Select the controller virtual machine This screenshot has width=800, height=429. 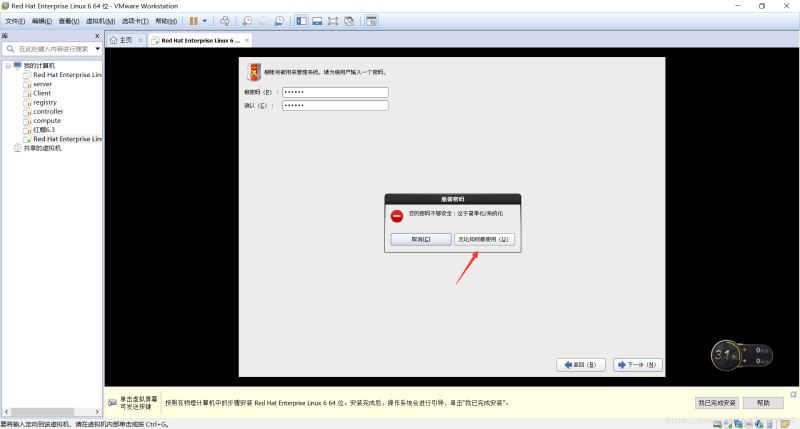click(47, 111)
